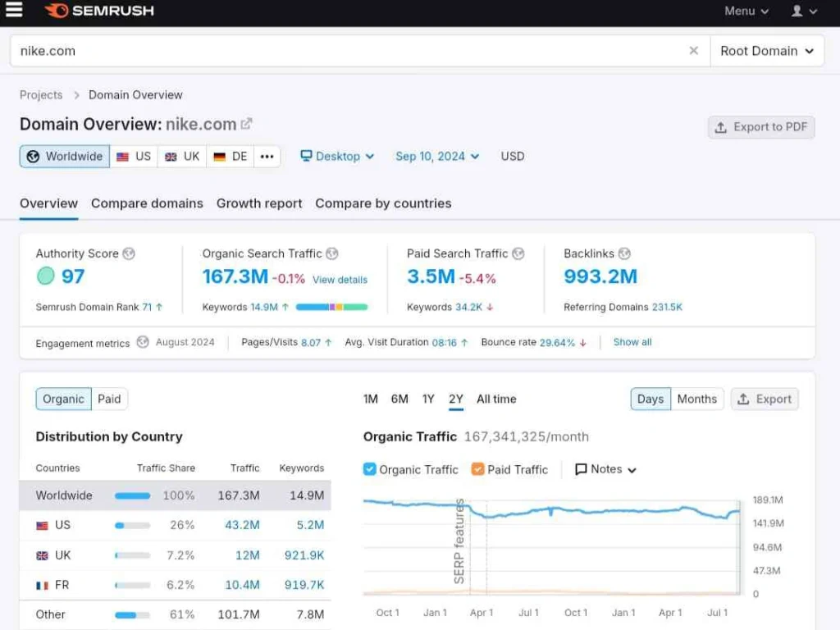The width and height of the screenshot is (840, 630).
Task: Select the 6M time range
Action: click(399, 399)
